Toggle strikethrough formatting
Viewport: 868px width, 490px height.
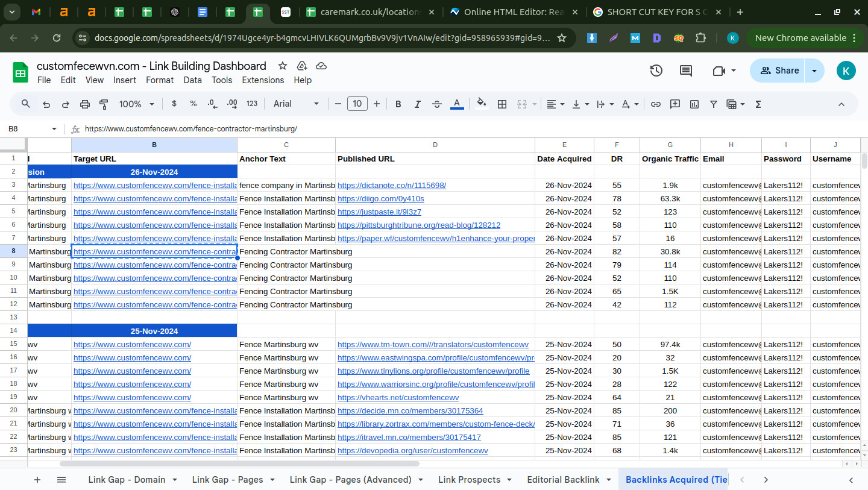[437, 104]
